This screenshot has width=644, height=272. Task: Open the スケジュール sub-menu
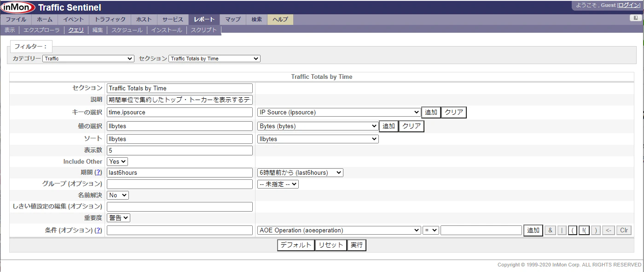click(x=127, y=30)
